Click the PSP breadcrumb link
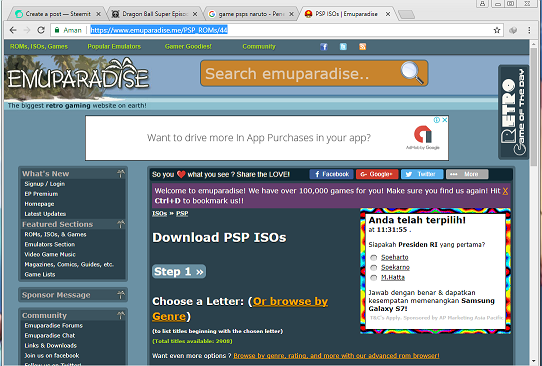The width and height of the screenshot is (542, 366). pyautogui.click(x=182, y=214)
